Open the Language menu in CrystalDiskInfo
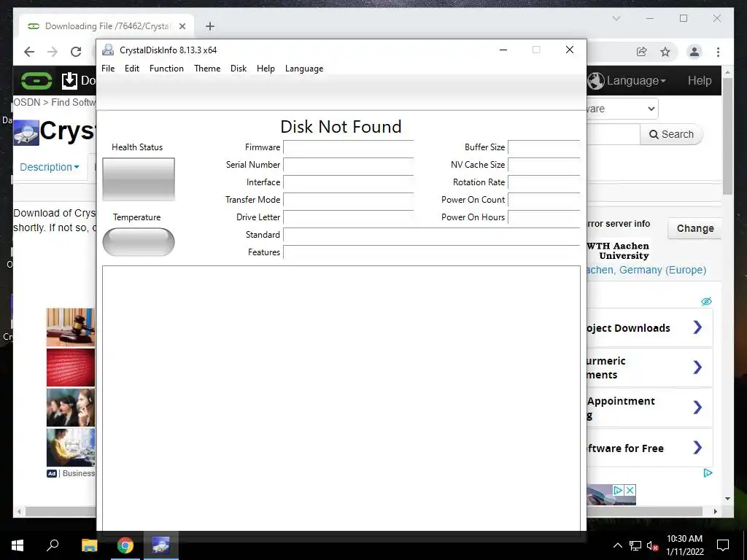The width and height of the screenshot is (747, 560). [304, 69]
